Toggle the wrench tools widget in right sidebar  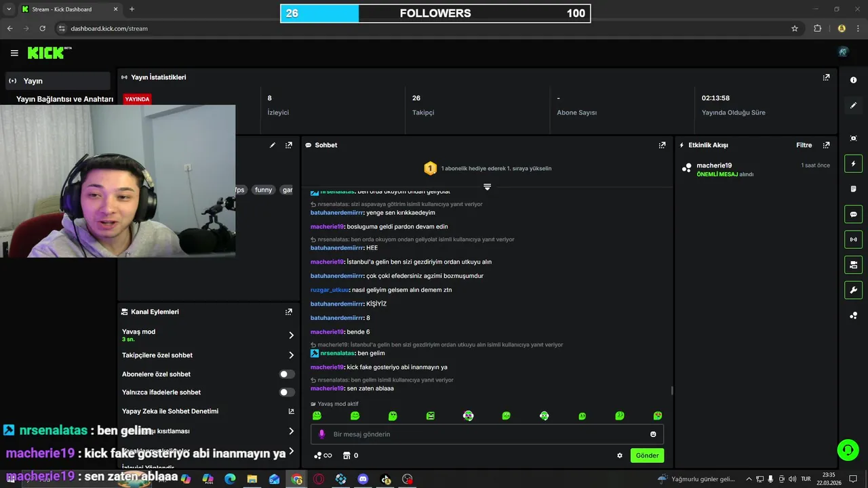pos(853,290)
